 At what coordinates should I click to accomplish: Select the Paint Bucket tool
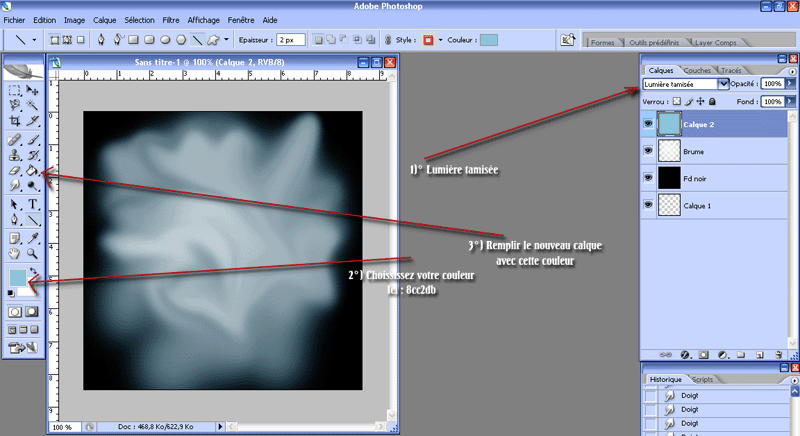tap(33, 171)
